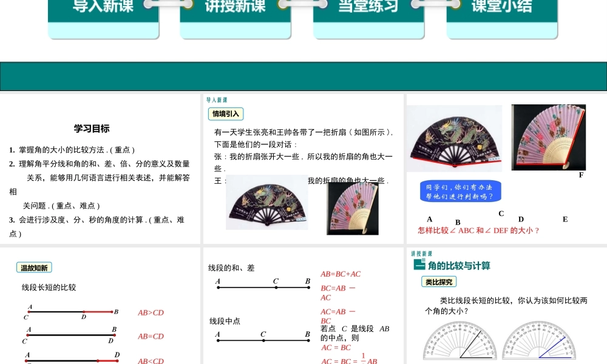
Task: Click the right protractor with blue ray
Action: (x=539, y=341)
